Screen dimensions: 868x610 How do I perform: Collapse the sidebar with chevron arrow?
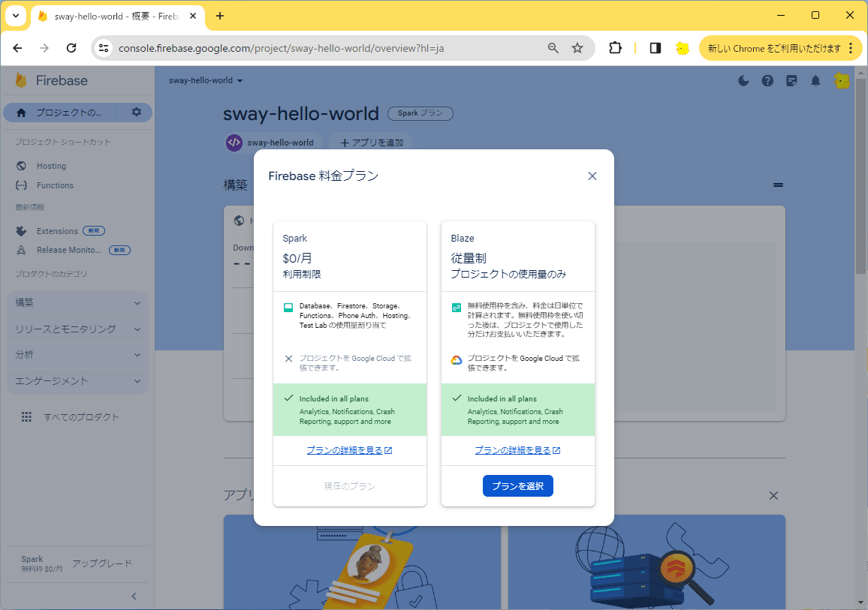134,596
